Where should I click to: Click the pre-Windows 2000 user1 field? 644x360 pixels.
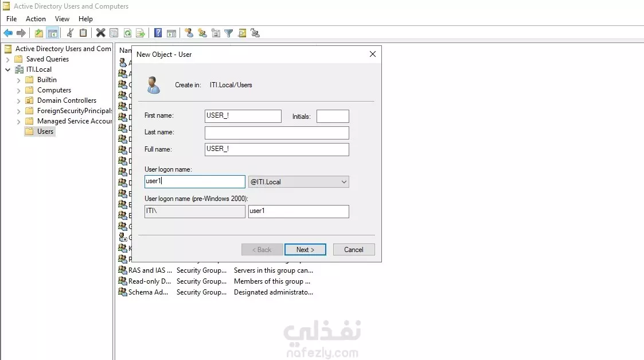point(299,211)
